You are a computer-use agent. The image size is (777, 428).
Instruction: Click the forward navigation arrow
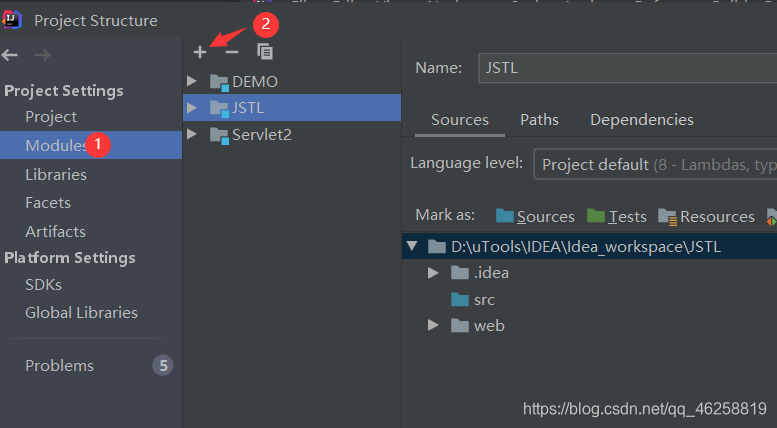point(43,55)
